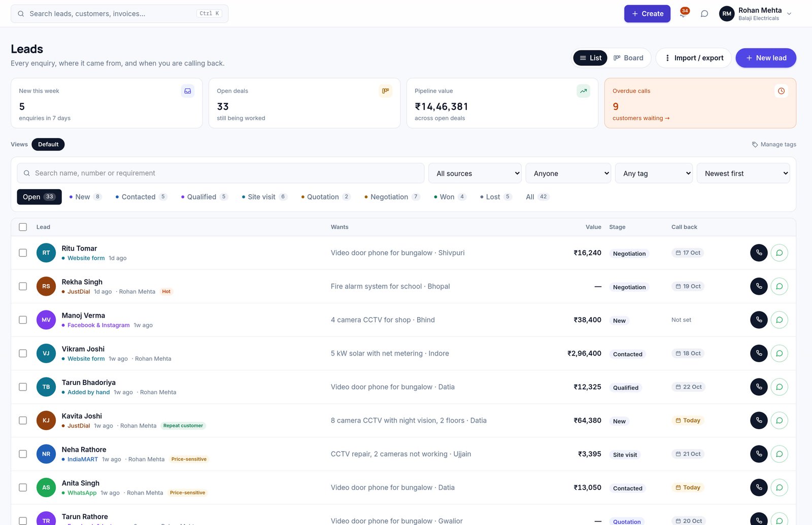This screenshot has width=812, height=525.
Task: Select the Default view pill
Action: 48,145
